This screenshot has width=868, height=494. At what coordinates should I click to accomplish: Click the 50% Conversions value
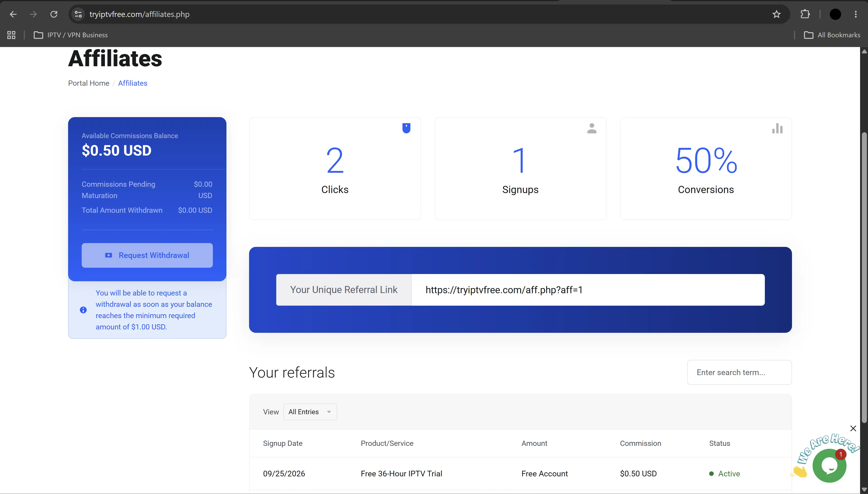pos(706,161)
